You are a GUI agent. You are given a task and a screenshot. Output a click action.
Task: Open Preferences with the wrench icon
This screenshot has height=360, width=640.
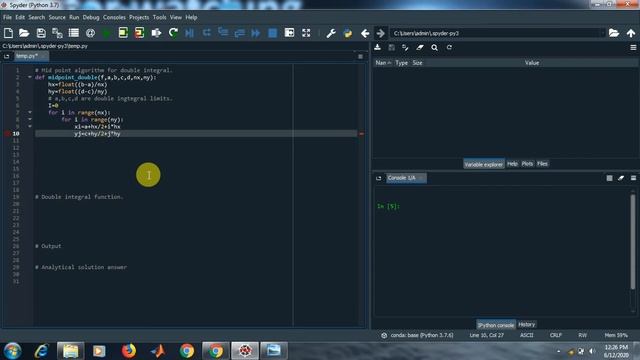(x=331, y=33)
